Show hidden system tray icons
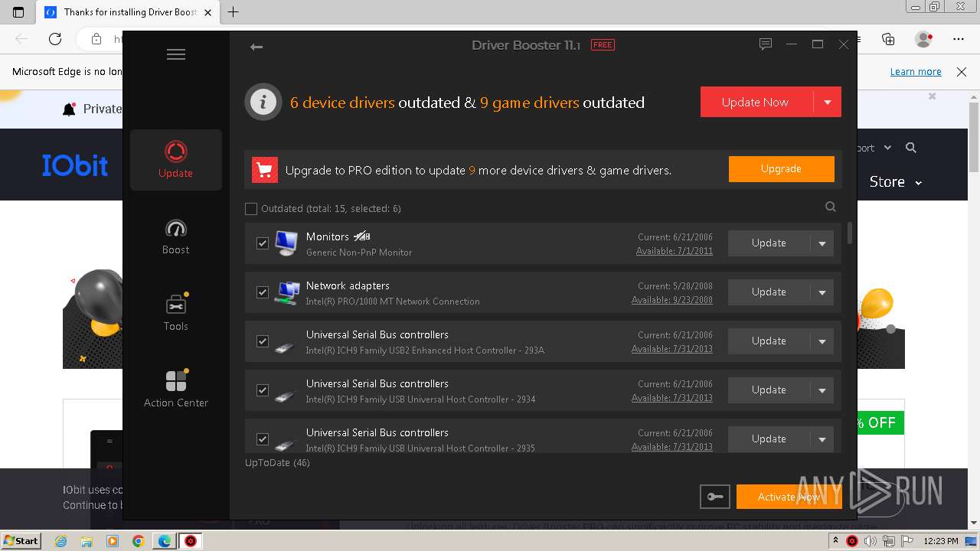The width and height of the screenshot is (980, 551). [835, 541]
